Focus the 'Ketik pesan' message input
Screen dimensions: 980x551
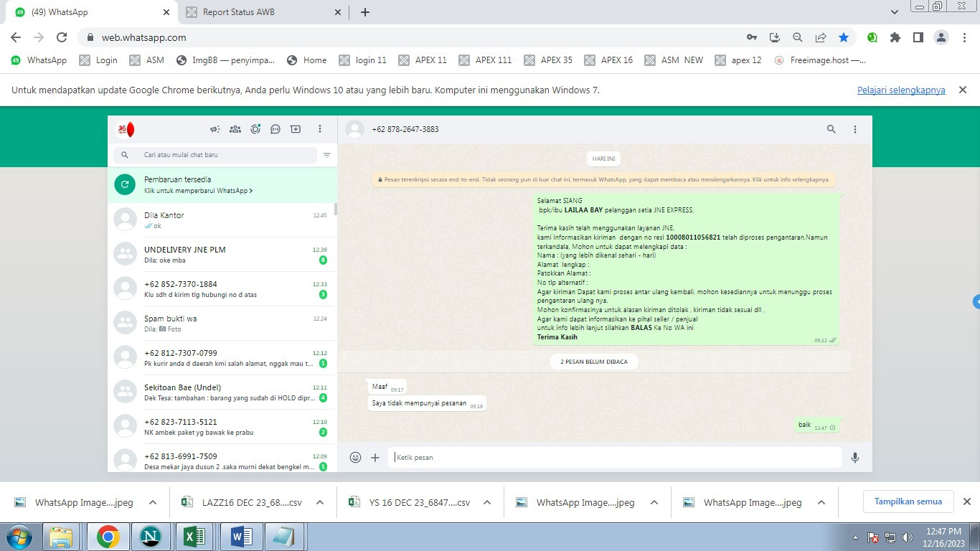[x=616, y=457]
